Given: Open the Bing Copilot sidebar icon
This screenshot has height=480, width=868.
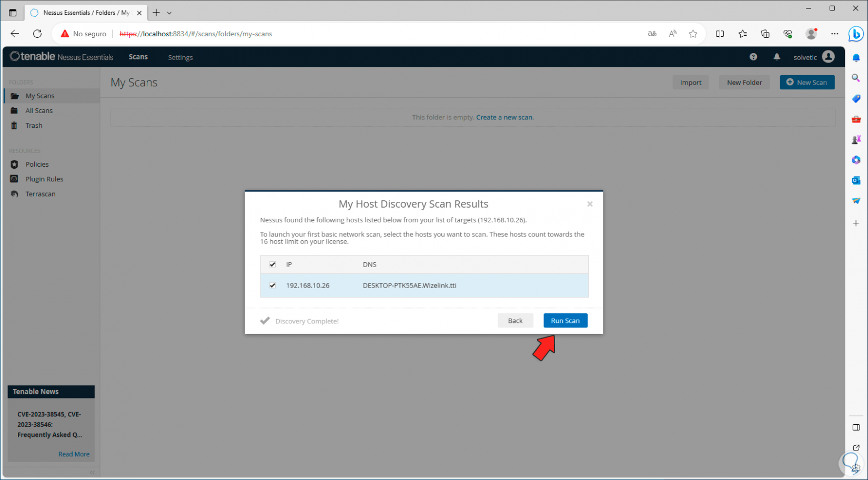Looking at the screenshot, I should 856,34.
